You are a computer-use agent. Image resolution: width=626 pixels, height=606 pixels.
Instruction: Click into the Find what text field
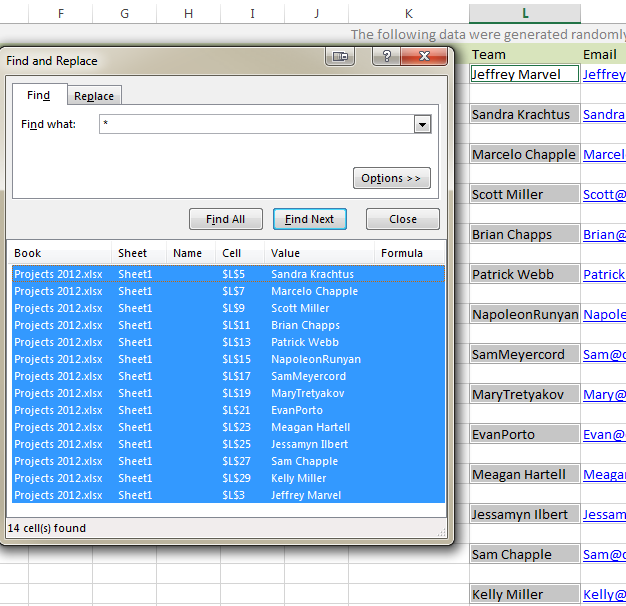click(255, 124)
